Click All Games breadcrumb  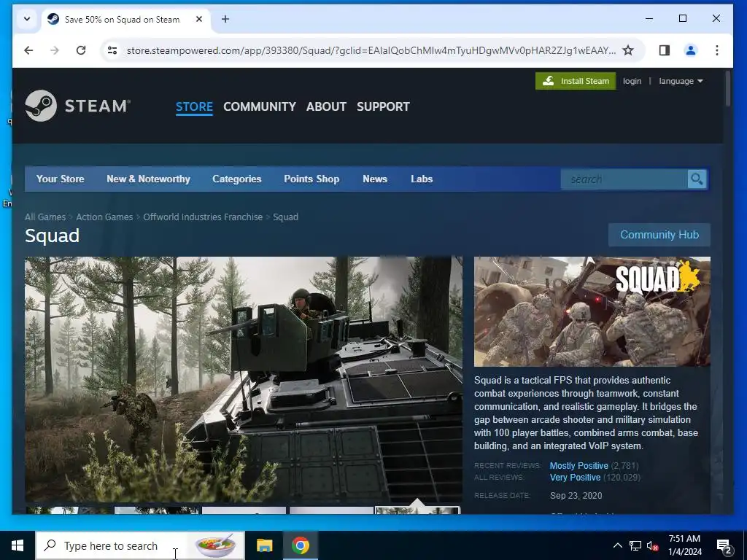[45, 217]
